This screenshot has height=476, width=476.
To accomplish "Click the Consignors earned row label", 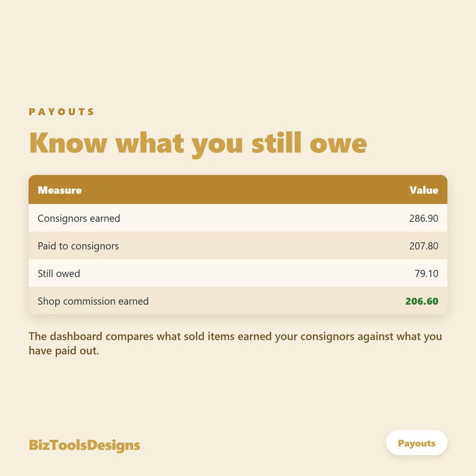I will point(79,218).
